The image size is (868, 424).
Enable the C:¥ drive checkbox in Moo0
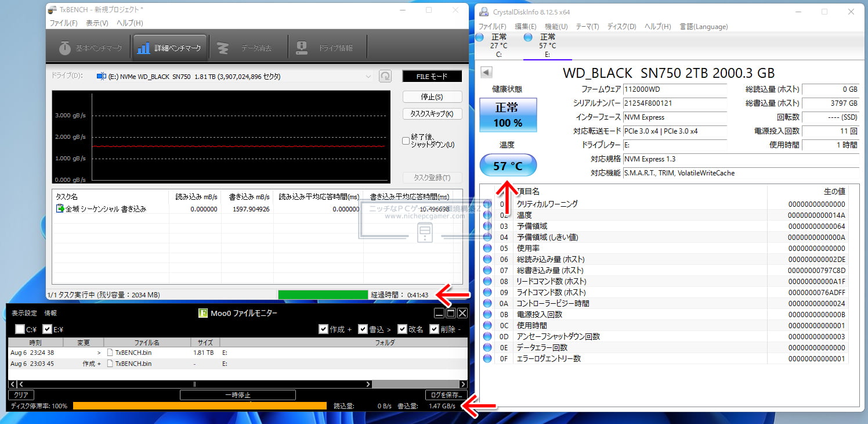pyautogui.click(x=20, y=329)
